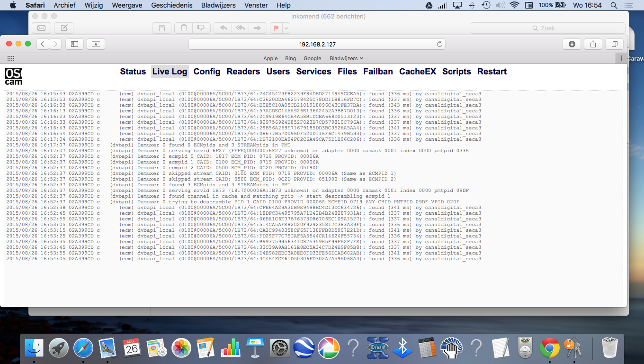The width and height of the screenshot is (644, 364).
Task: Open the Google bookmark
Action: pyautogui.click(x=313, y=58)
